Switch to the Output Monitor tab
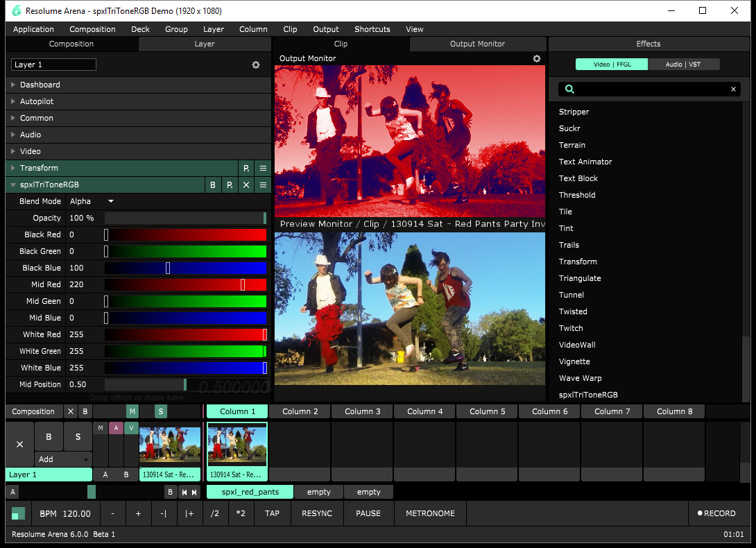 point(477,44)
